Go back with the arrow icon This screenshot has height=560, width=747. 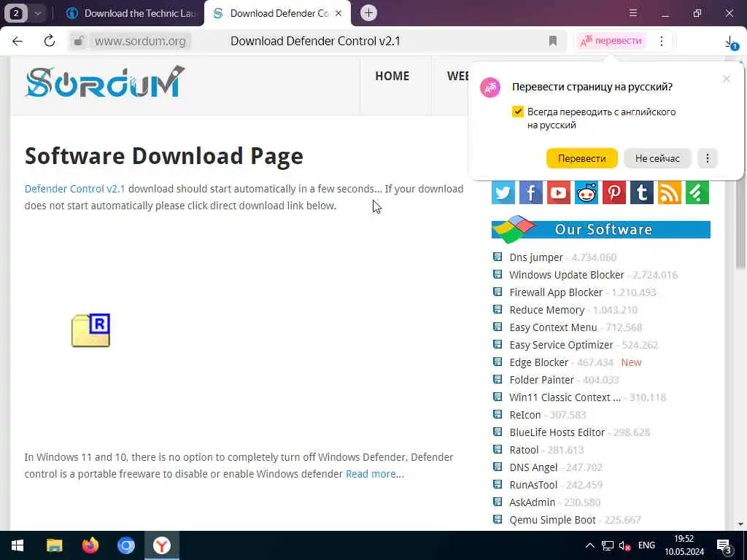pos(18,41)
